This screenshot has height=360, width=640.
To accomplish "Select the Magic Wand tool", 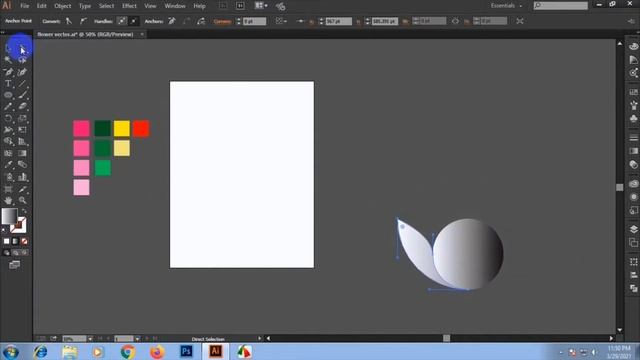I will [x=8, y=60].
